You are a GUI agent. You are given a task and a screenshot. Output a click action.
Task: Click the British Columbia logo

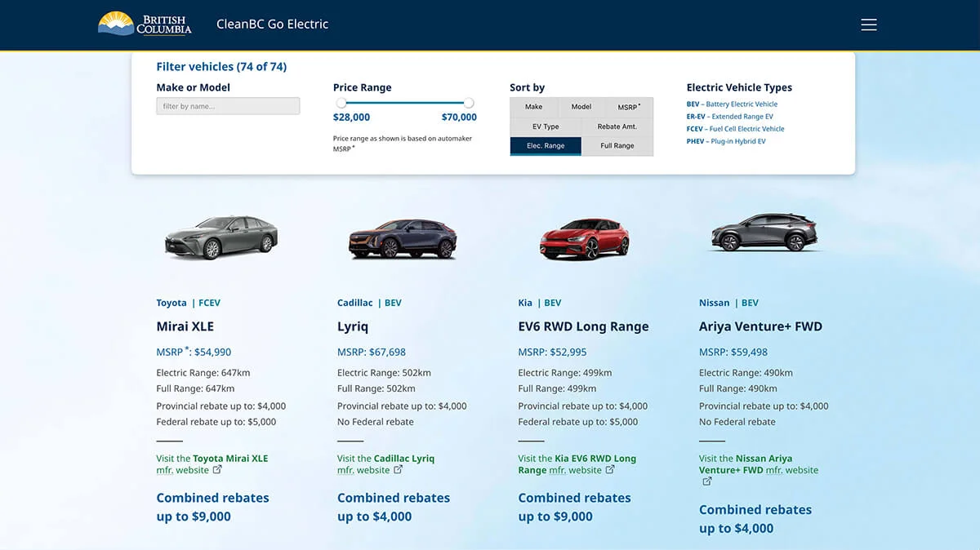pos(145,24)
